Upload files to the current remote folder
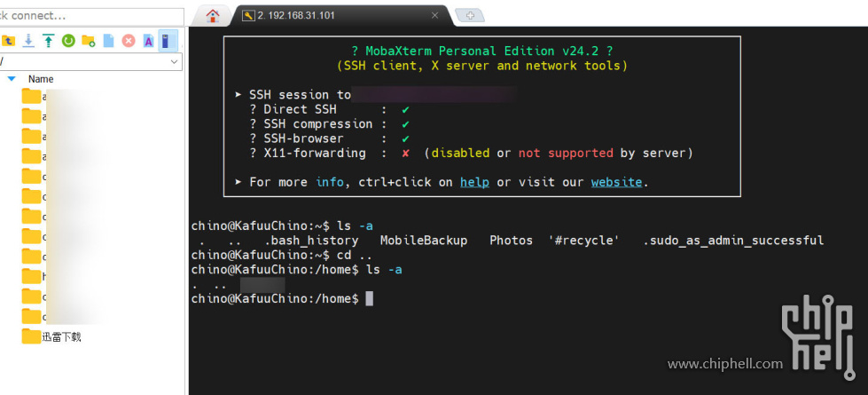The height and width of the screenshot is (395, 868). [x=49, y=41]
